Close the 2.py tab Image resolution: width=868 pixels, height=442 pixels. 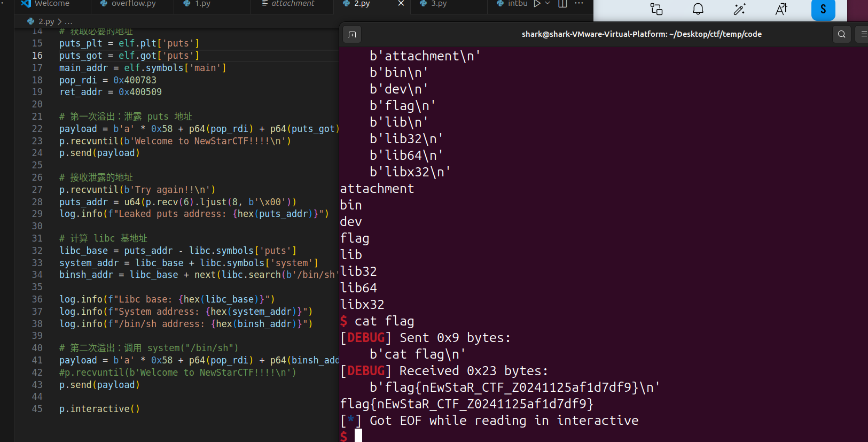(x=401, y=4)
